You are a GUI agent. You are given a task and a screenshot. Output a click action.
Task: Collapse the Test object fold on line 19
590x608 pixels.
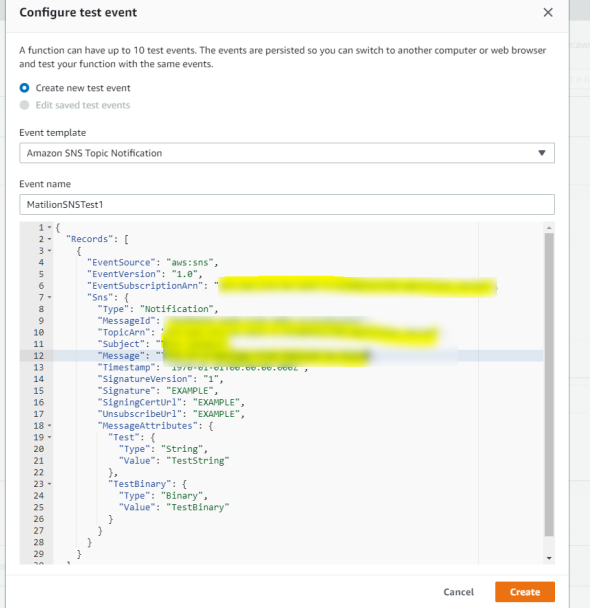(x=49, y=437)
